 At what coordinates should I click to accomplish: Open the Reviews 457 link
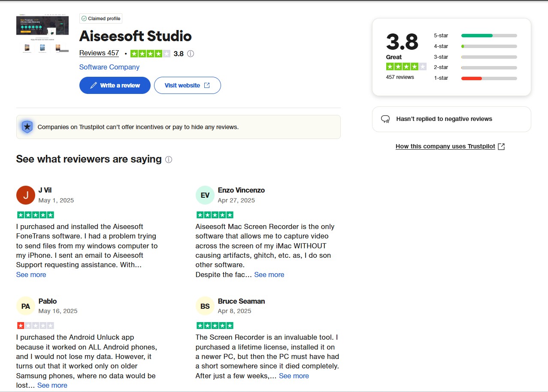point(99,53)
